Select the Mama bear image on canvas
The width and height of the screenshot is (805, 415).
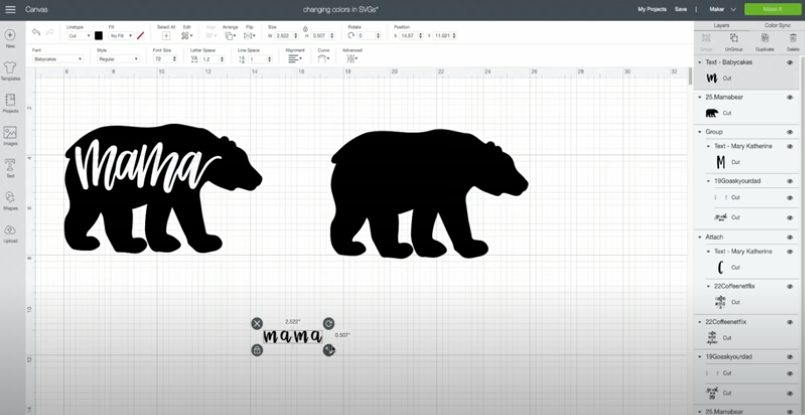(163, 188)
